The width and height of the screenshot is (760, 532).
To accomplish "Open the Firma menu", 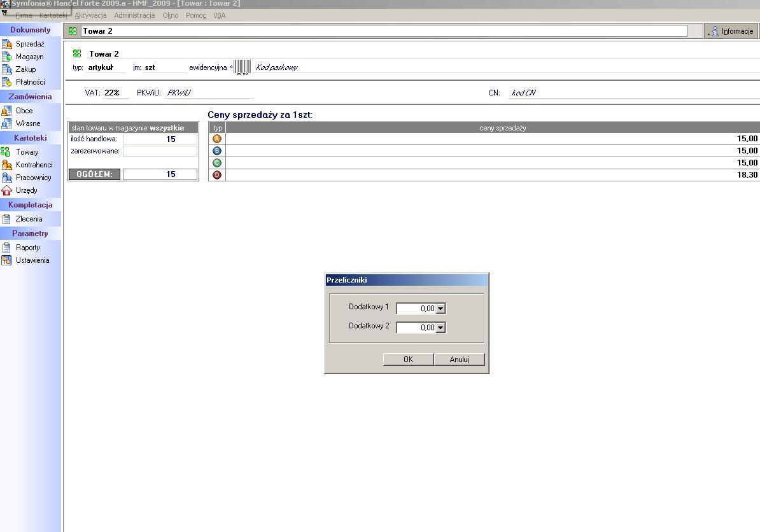I will click(24, 15).
